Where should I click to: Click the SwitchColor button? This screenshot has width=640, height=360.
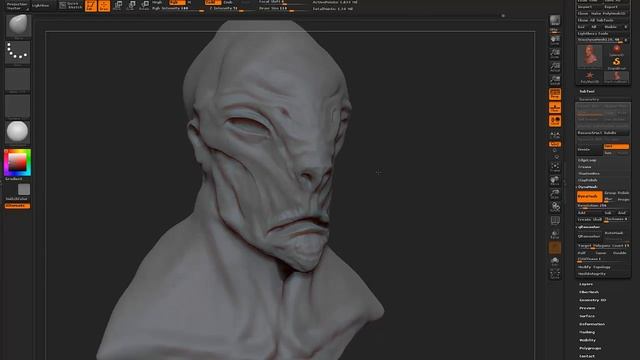pos(17,199)
